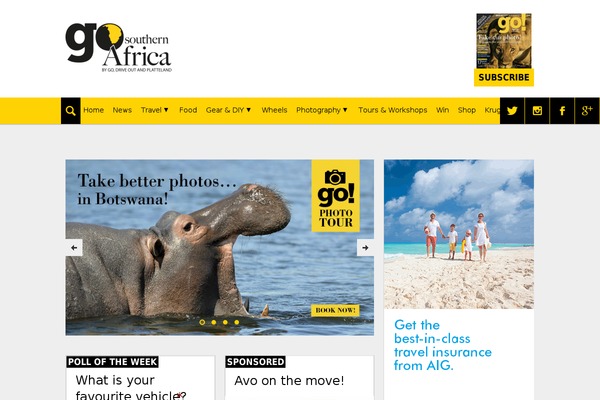
Task: Select the third carousel dot
Action: coord(225,322)
